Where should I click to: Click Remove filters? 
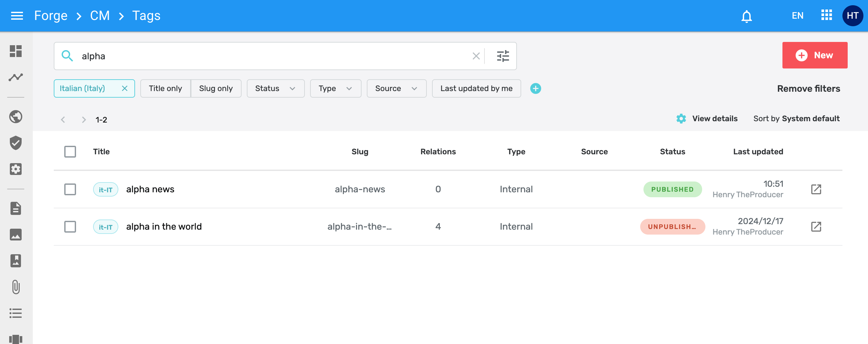pos(808,88)
